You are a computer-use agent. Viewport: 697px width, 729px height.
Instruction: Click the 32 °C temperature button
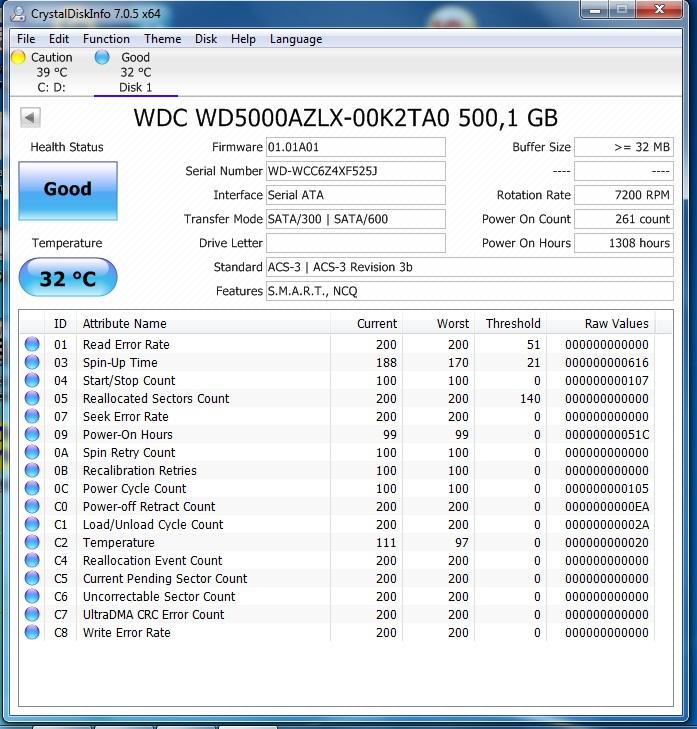coord(68,278)
